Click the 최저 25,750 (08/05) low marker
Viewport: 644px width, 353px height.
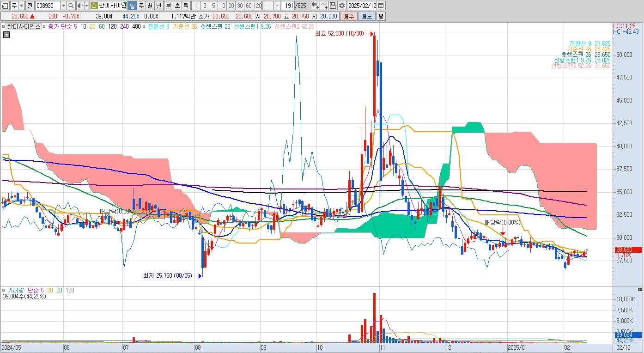168,276
